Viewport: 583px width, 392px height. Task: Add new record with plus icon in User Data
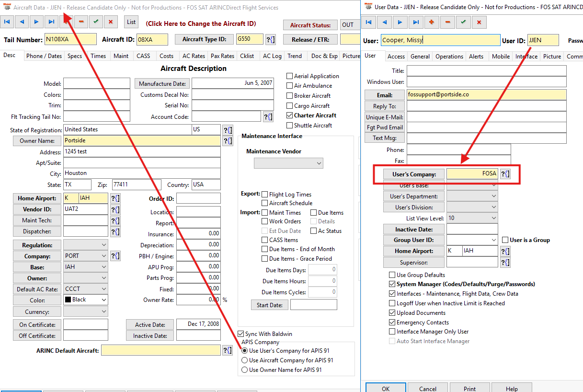(x=432, y=22)
